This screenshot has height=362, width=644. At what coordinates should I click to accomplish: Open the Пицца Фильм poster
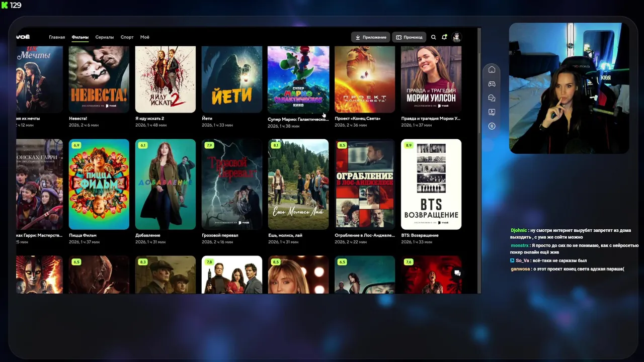99,185
